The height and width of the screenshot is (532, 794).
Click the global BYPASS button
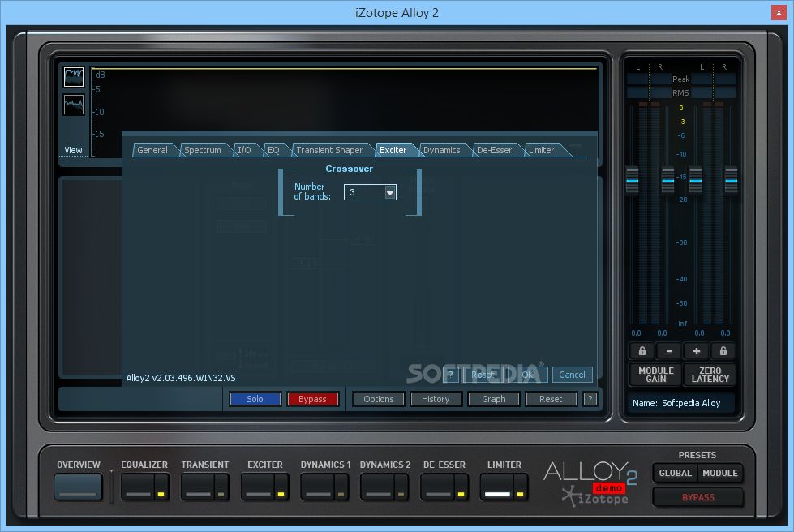tap(697, 497)
